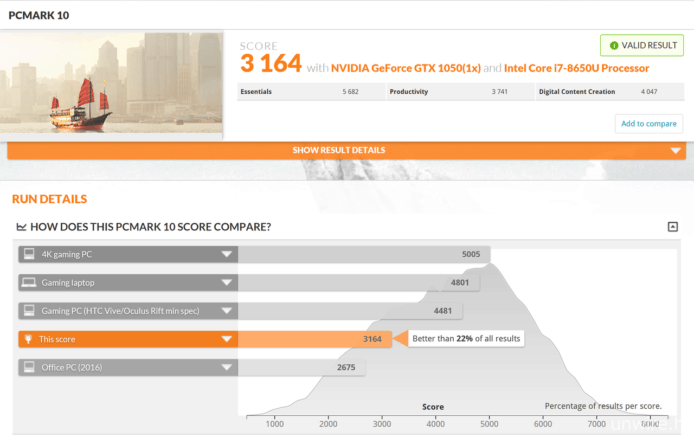
Task: Click the orange 3164 score bar
Action: tap(314, 339)
